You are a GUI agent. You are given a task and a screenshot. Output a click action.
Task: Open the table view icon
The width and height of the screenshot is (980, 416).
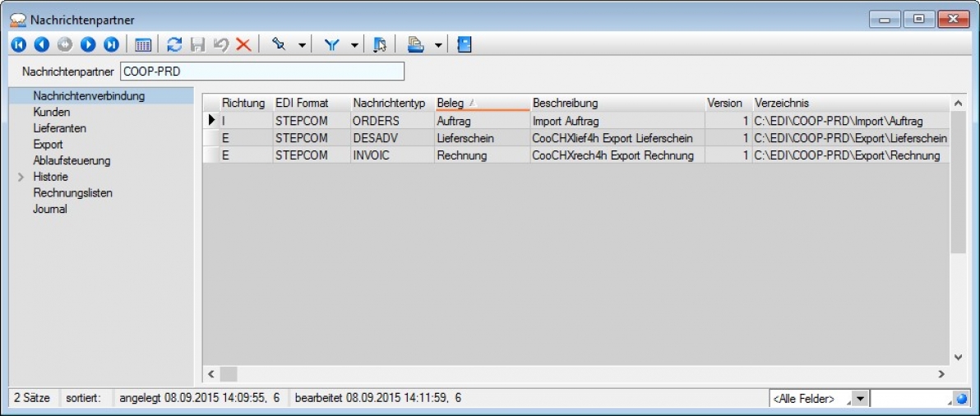[x=143, y=45]
